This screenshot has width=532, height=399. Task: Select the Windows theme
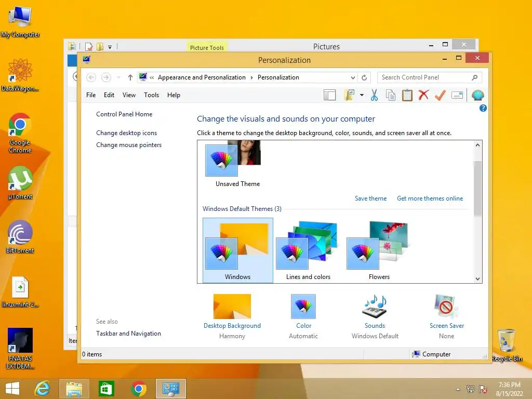[x=238, y=250]
